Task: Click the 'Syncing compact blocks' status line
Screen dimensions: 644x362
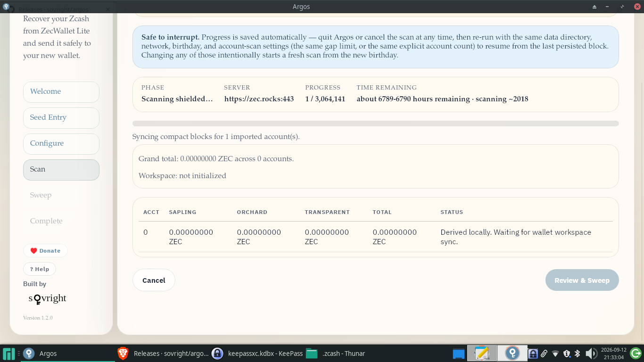Action: 216,137
